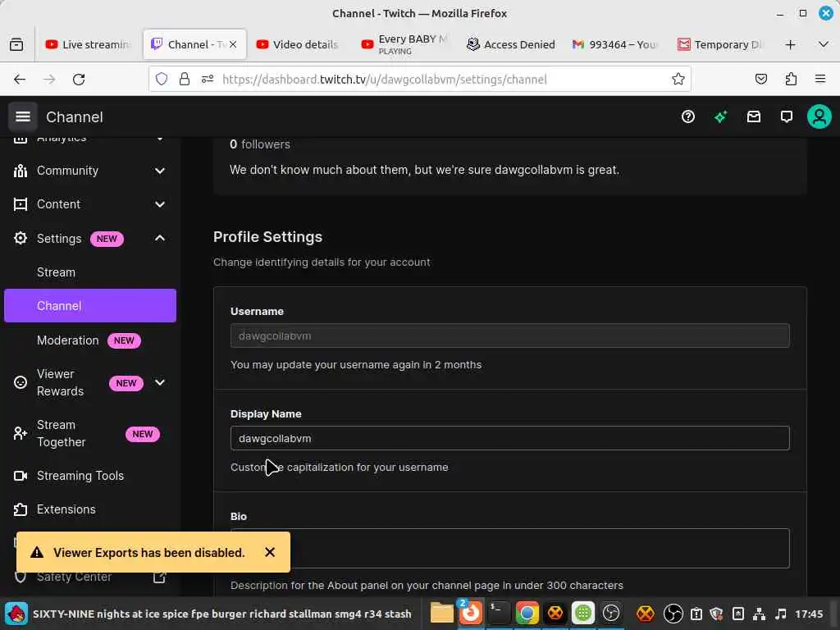Click the Extensions puzzle icon in sidebar
Screen dimensions: 840x630
pyautogui.click(x=21, y=509)
